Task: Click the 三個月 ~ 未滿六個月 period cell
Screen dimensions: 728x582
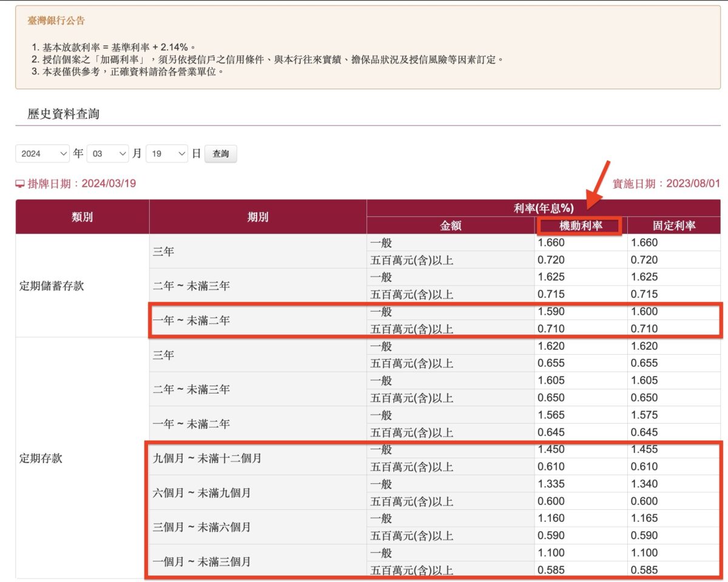Action: pos(258,527)
